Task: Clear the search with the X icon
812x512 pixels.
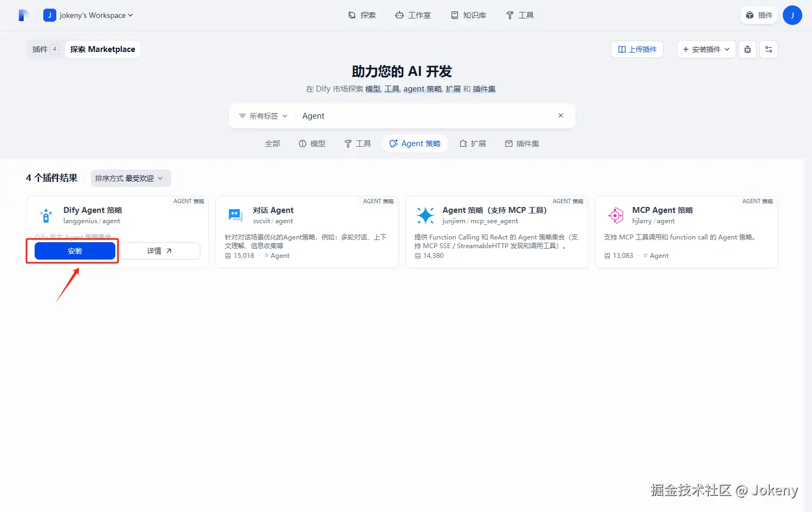Action: coord(561,115)
